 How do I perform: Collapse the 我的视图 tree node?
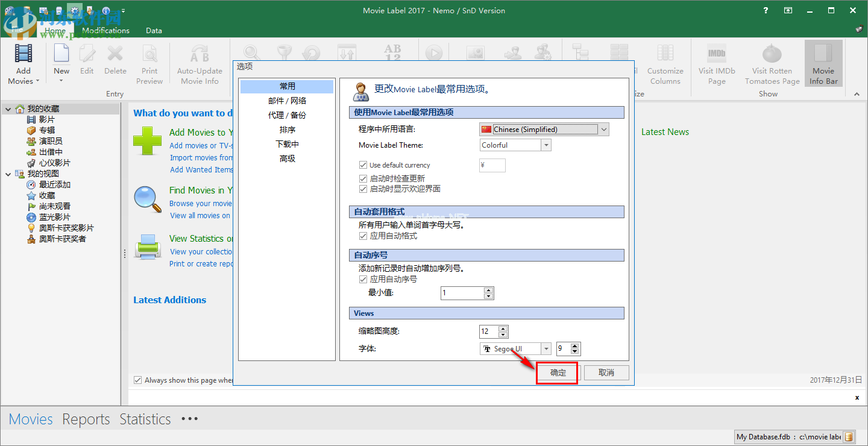8,174
